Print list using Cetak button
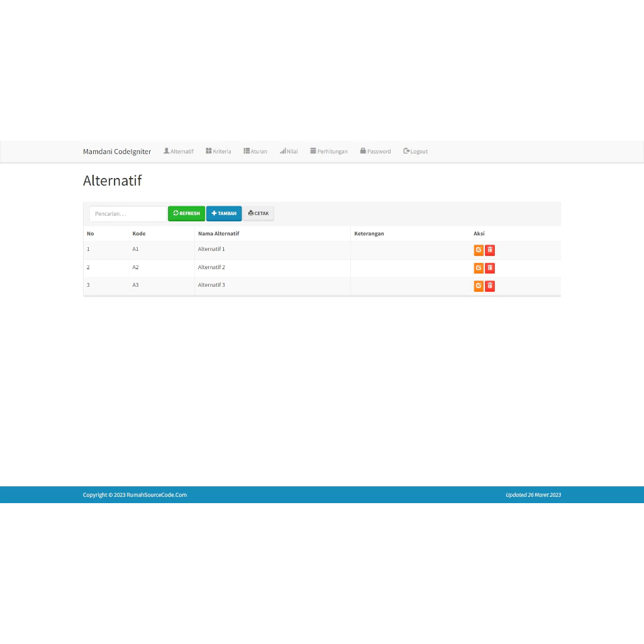644x644 pixels. click(x=258, y=214)
